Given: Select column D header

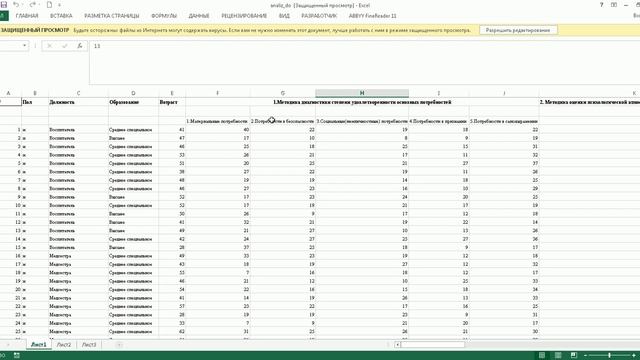Looking at the screenshot, I should [x=133, y=93].
